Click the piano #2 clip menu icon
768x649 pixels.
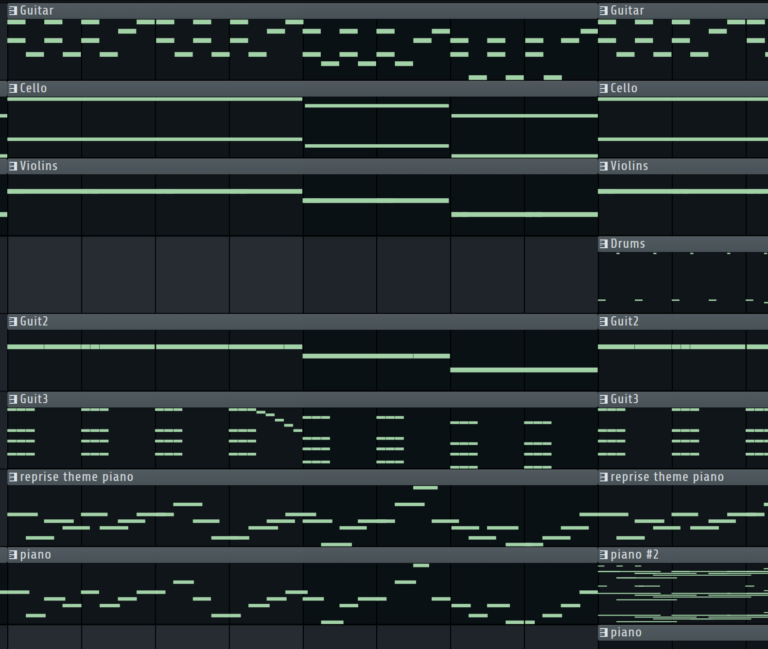604,555
